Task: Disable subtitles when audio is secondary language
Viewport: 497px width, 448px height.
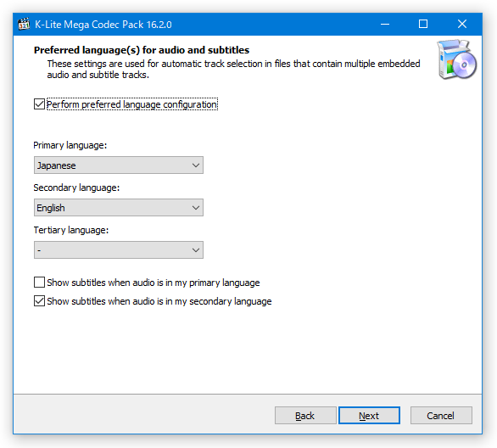Action: 39,301
